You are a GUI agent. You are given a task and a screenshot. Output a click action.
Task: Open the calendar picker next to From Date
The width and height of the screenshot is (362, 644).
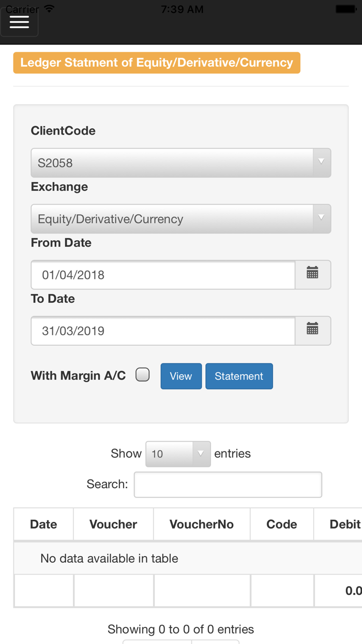[312, 275]
